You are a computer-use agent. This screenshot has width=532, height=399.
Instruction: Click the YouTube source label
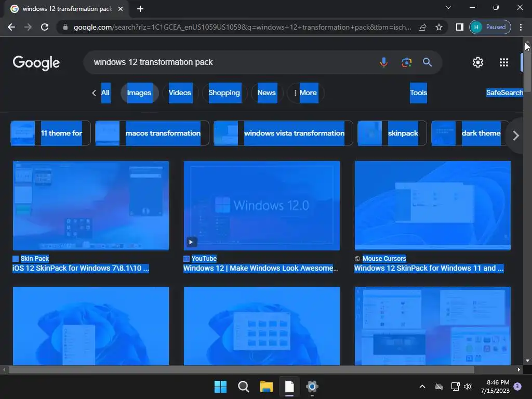[x=204, y=259]
